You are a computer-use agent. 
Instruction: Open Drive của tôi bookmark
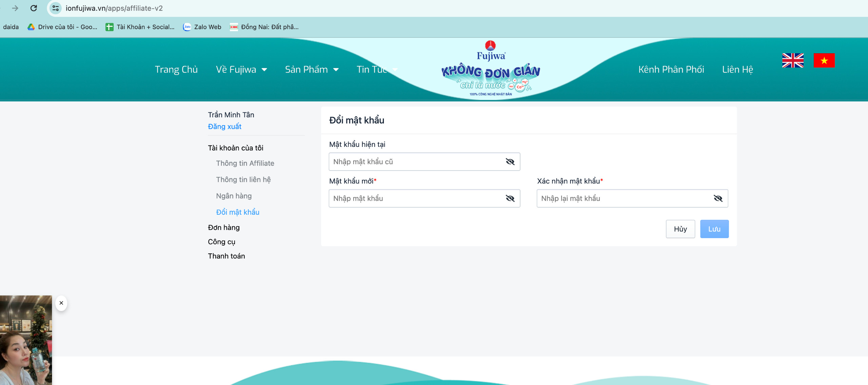coord(62,27)
